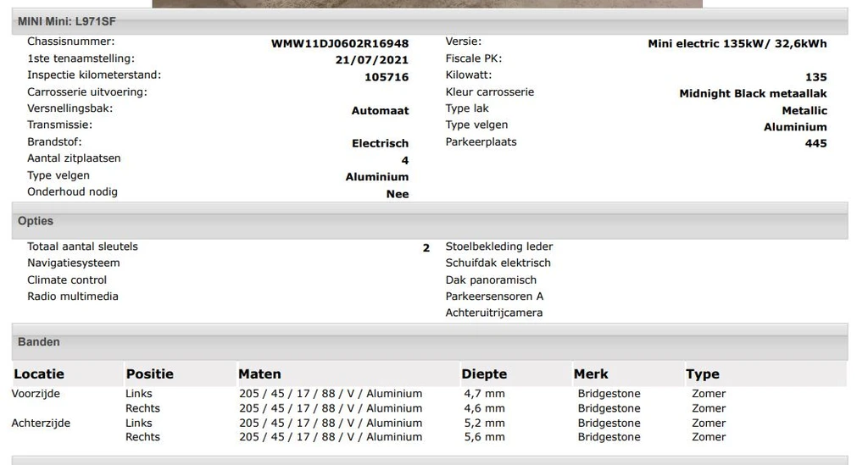Click the parking spot value 445

click(x=816, y=144)
